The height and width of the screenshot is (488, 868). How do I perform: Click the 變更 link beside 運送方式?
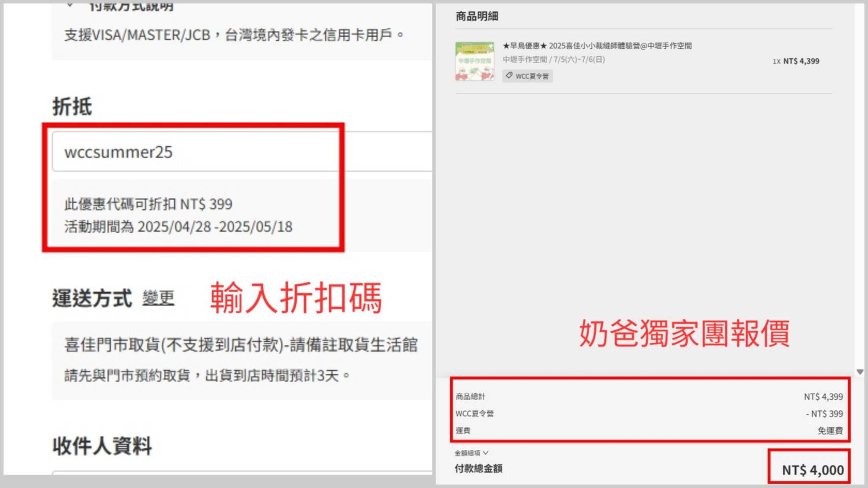[x=158, y=298]
